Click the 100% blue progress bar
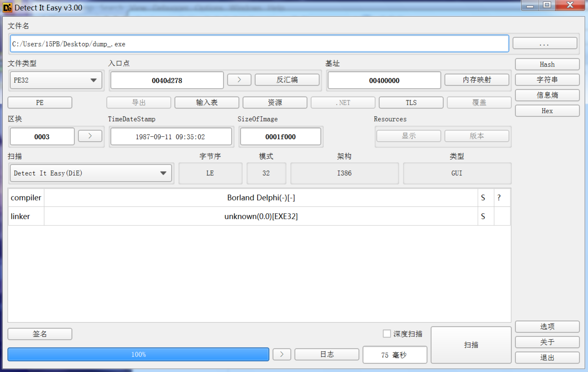This screenshot has width=588, height=372. pyautogui.click(x=138, y=354)
